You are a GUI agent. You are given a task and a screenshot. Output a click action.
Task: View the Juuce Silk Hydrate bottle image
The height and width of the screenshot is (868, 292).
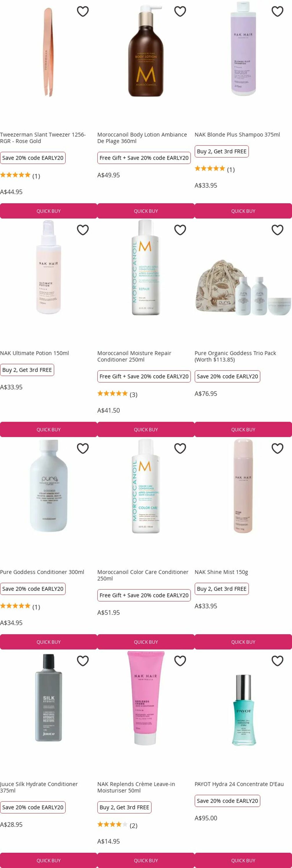[x=49, y=698]
